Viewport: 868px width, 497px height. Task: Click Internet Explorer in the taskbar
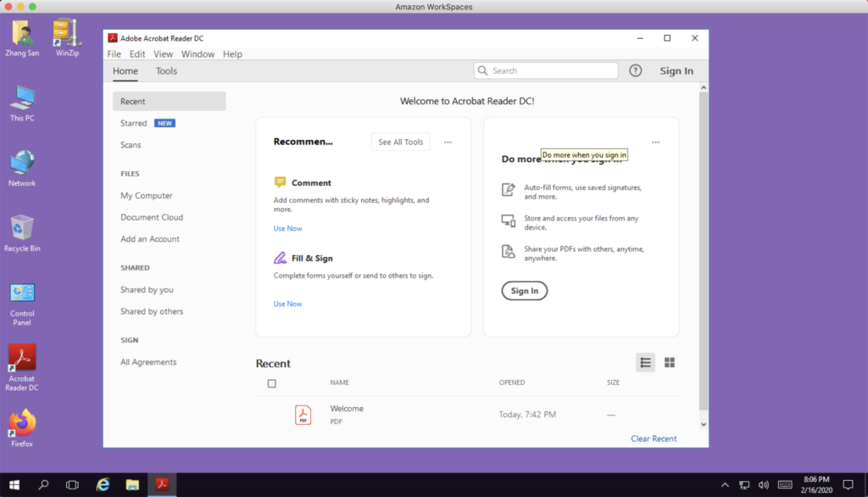[103, 484]
